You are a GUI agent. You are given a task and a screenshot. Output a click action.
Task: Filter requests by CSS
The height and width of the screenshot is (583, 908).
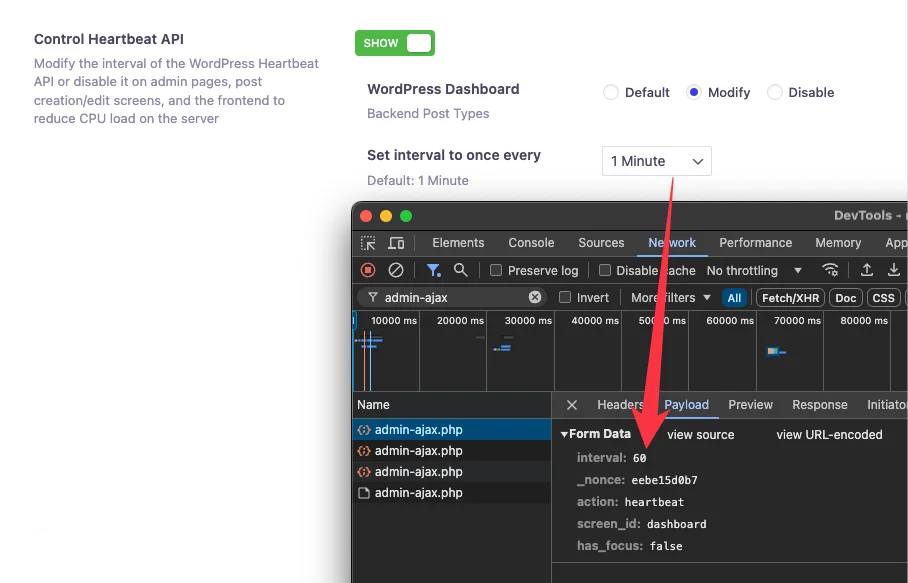tap(883, 298)
